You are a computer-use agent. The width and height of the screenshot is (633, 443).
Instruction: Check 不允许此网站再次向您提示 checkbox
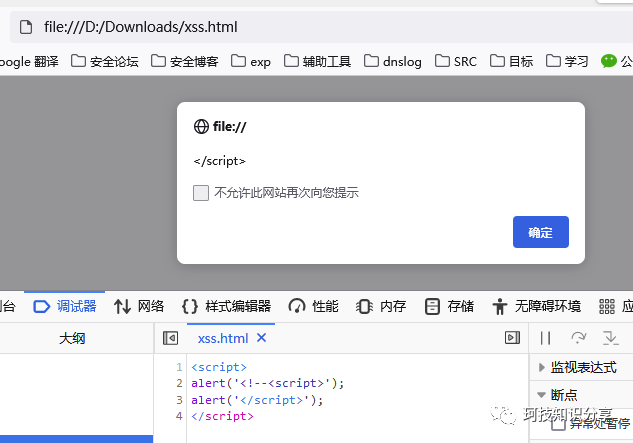(201, 193)
